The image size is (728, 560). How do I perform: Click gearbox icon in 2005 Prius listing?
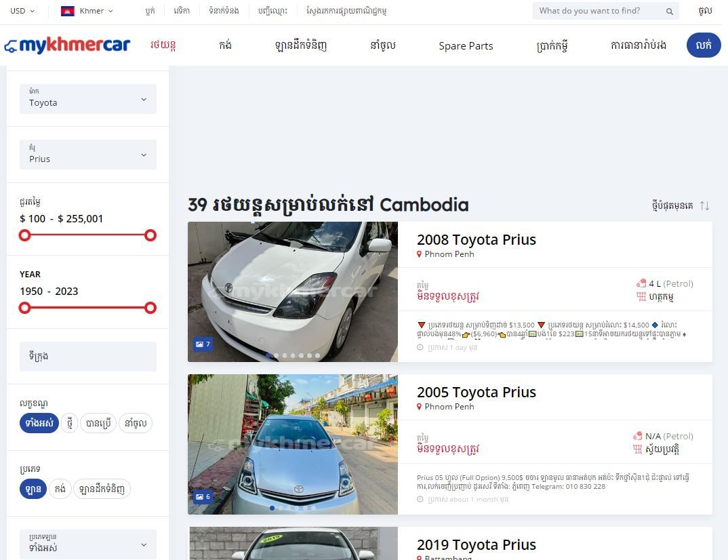(x=637, y=449)
